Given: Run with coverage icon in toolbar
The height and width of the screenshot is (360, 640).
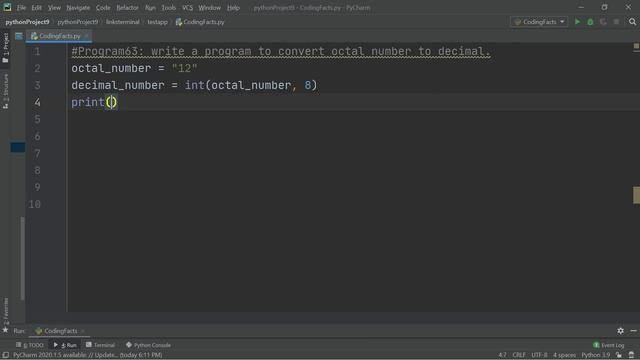Looking at the screenshot, I should (x=603, y=22).
